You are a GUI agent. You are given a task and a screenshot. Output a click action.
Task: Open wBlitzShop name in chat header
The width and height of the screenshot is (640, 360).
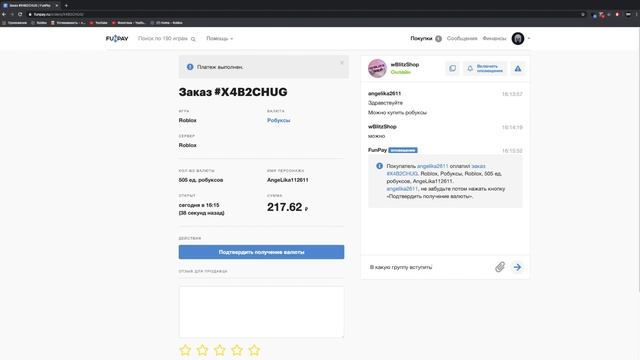(404, 64)
